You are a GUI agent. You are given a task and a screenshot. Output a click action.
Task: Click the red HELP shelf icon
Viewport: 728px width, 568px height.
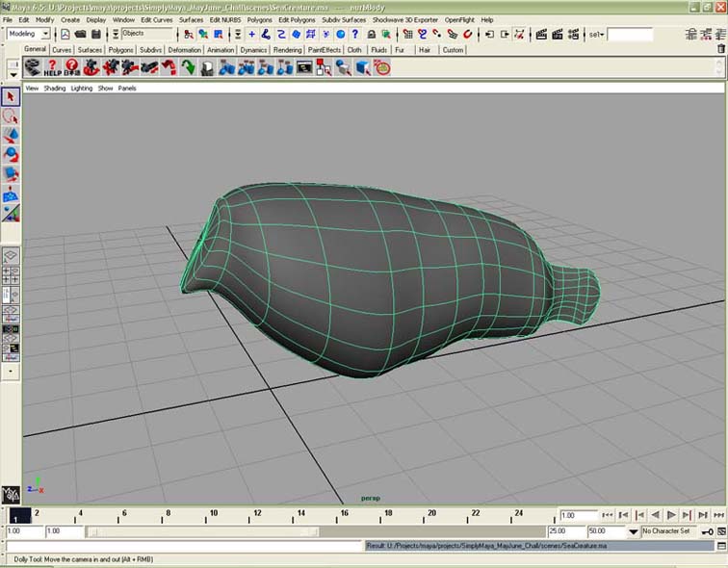[52, 67]
